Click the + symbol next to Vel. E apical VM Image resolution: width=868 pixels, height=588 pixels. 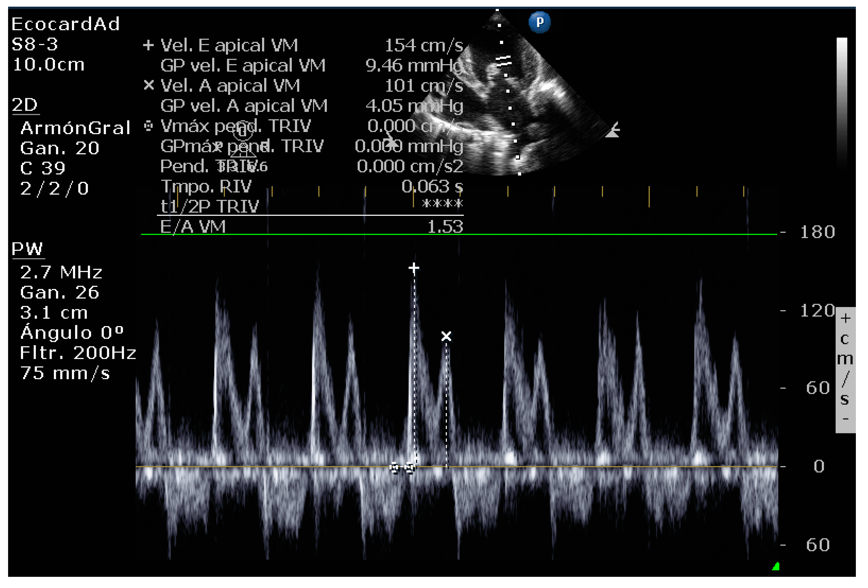coord(149,46)
